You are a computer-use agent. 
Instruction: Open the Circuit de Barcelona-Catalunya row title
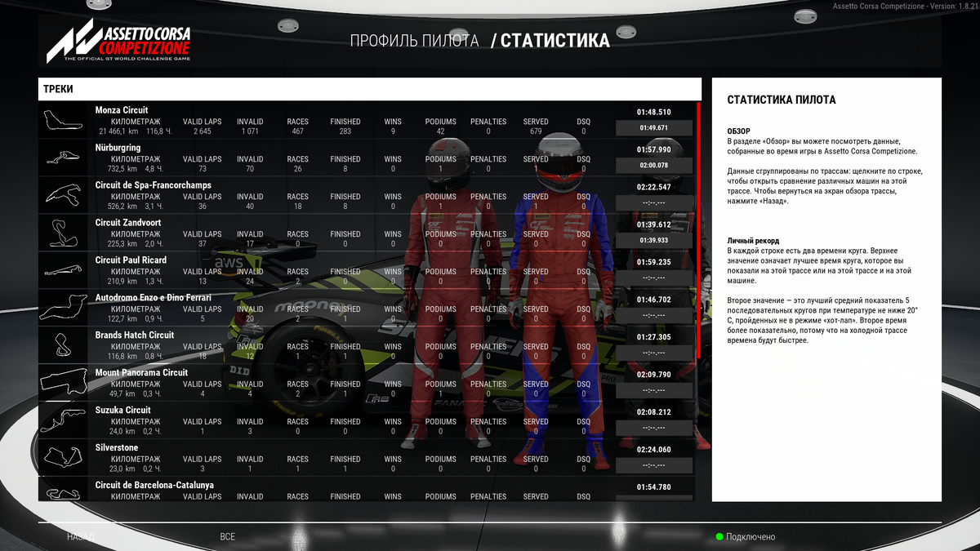coord(154,486)
